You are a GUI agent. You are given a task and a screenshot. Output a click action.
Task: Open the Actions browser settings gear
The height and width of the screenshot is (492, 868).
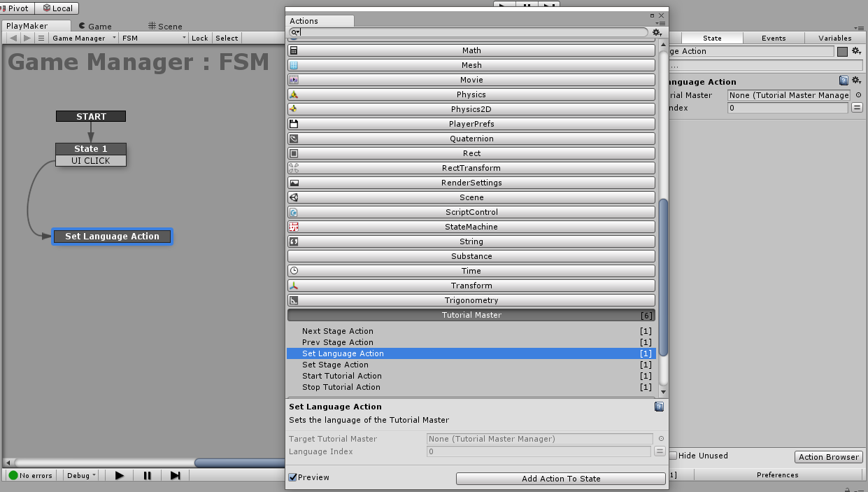point(656,32)
